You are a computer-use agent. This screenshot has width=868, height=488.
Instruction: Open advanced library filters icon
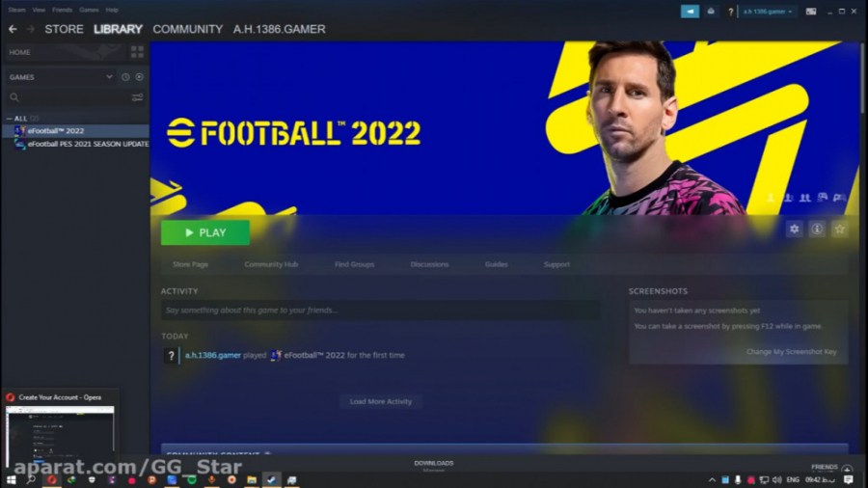click(x=137, y=97)
